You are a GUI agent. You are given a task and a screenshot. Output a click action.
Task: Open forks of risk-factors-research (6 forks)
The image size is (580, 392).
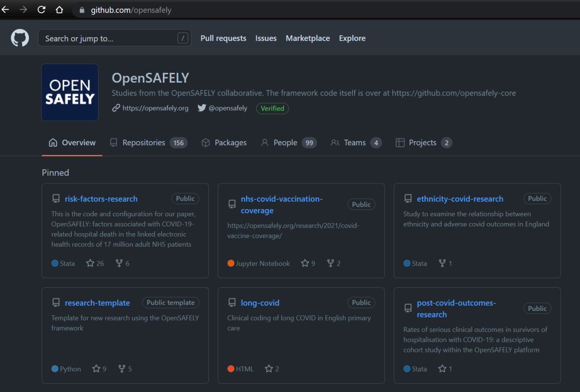[122, 263]
